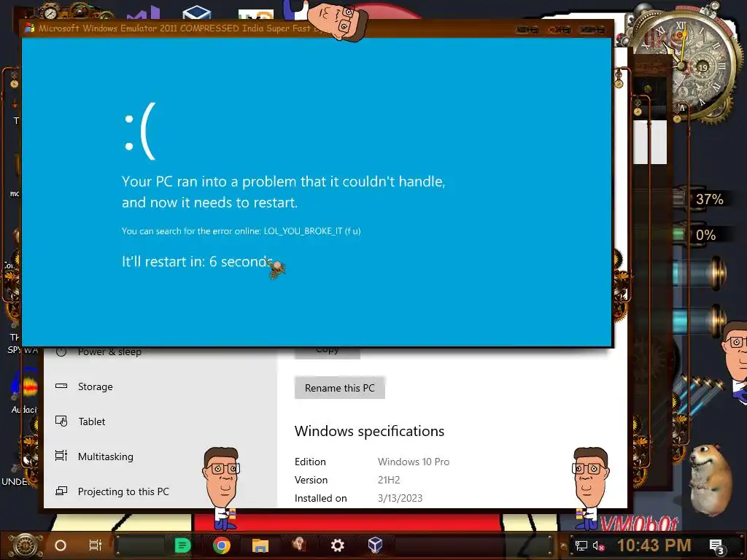Click the Tablet icon in the Settings sidebar
The image size is (747, 560).
(x=61, y=421)
